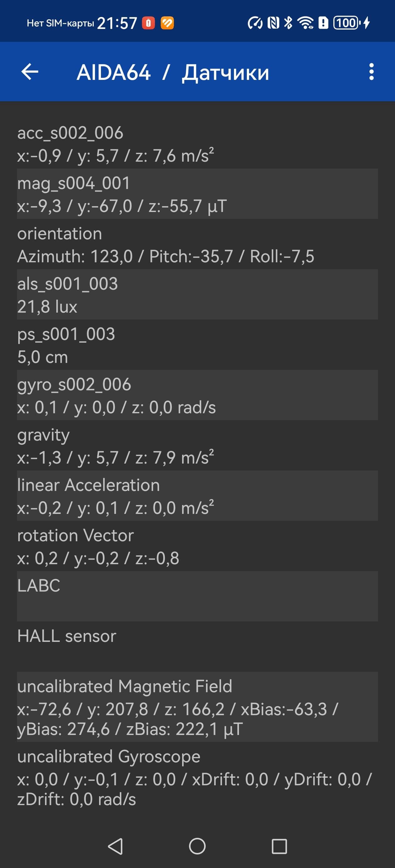Tap the orientation sensor row
395x868 pixels.
pyautogui.click(x=197, y=245)
